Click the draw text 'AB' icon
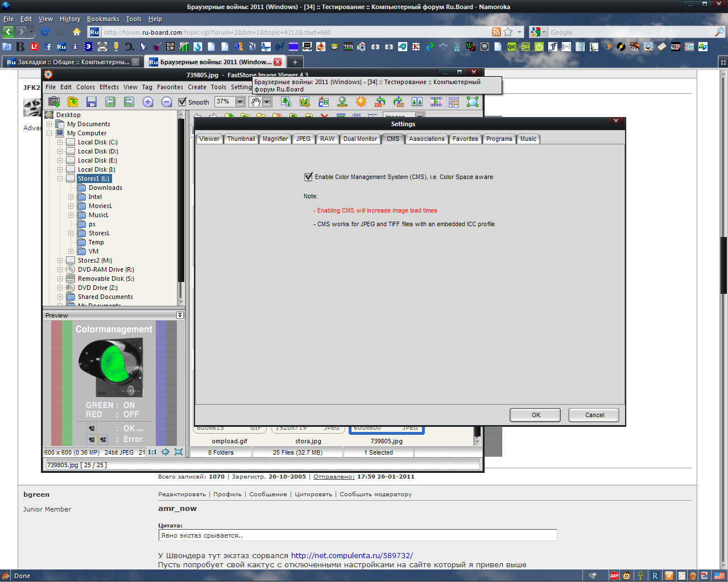Image resolution: width=728 pixels, height=582 pixels. (x=324, y=102)
